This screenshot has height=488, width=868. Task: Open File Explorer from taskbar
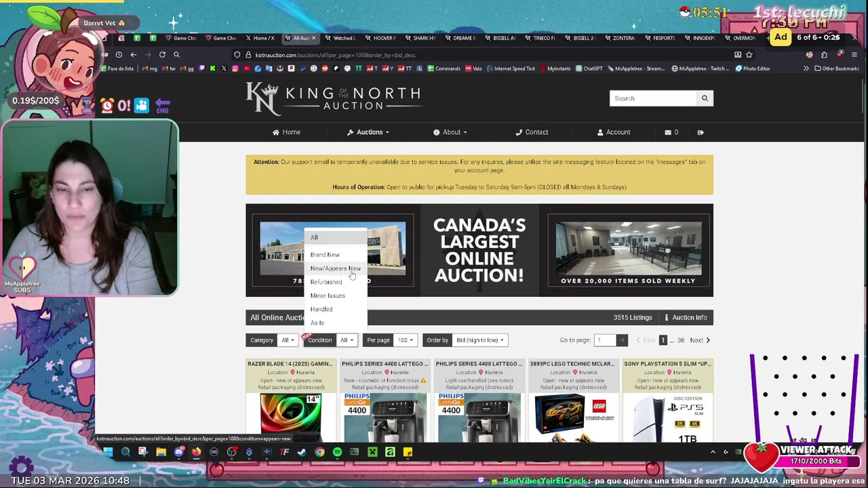[x=161, y=452]
